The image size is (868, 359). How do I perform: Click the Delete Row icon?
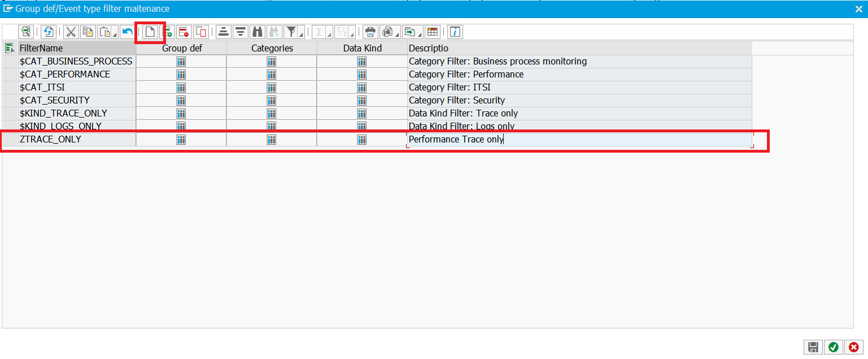[x=183, y=32]
